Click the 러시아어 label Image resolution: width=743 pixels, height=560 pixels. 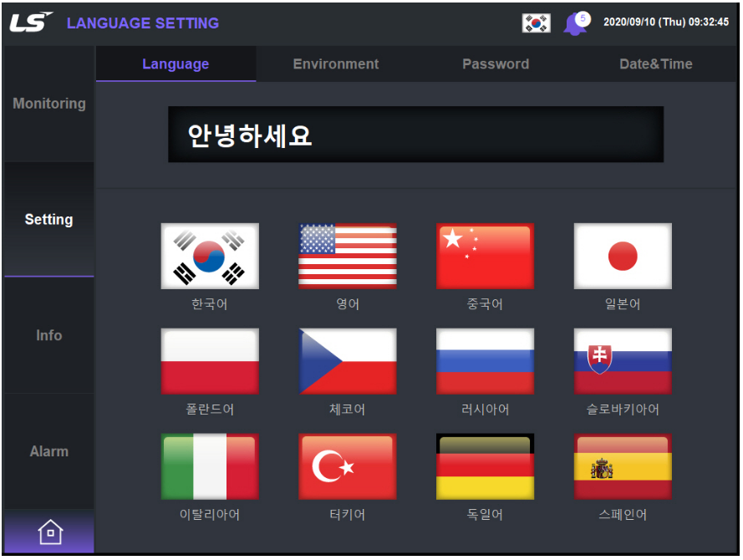(486, 410)
